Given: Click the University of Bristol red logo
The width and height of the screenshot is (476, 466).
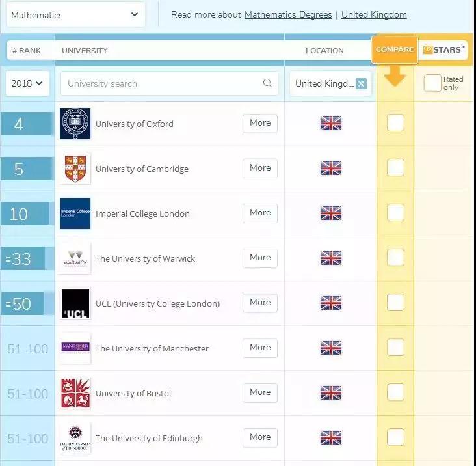Looking at the screenshot, I should click(75, 393).
